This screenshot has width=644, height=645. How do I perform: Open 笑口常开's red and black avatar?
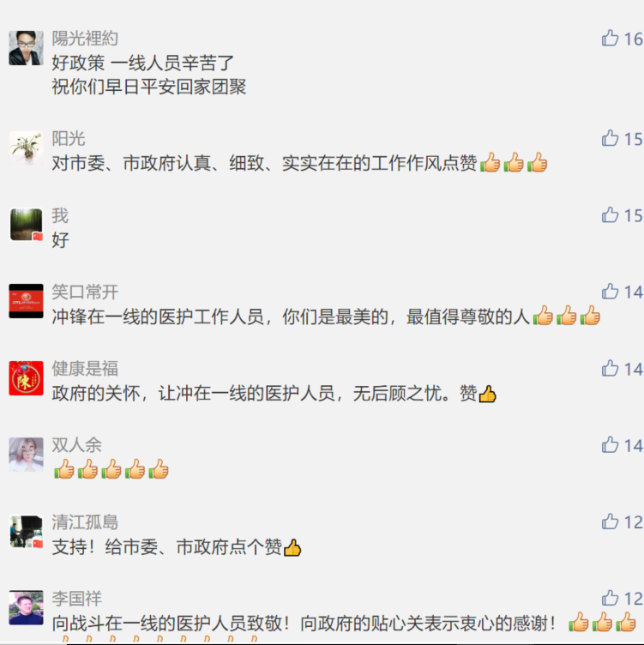pyautogui.click(x=26, y=301)
